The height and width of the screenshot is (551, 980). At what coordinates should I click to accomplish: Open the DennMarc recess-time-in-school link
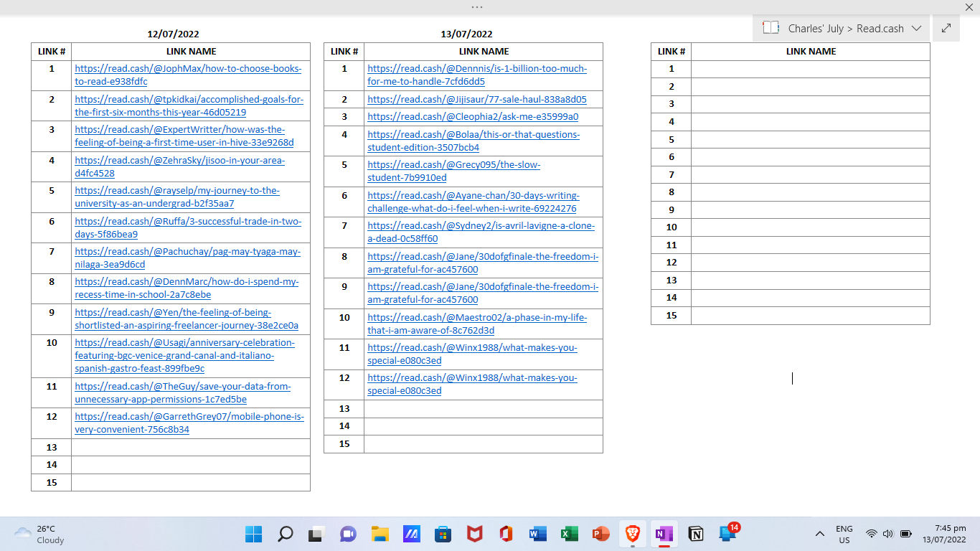(187, 288)
